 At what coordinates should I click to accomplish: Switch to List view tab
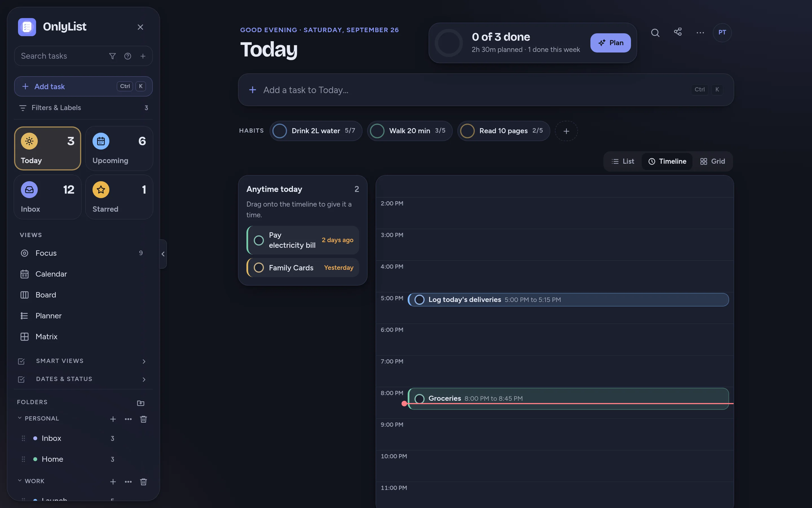point(623,161)
